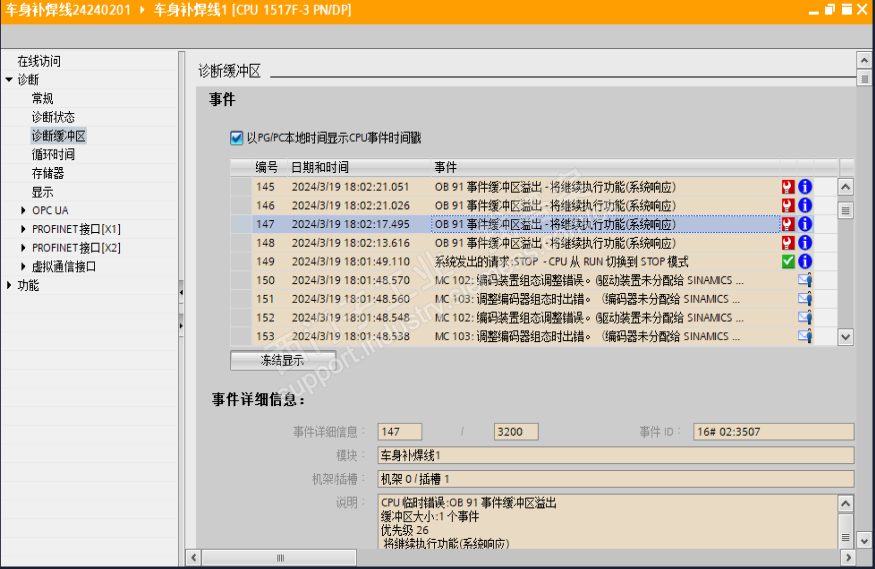This screenshot has width=875, height=569.
Task: Select 诊断状态 in the tree
Action: coord(53,117)
